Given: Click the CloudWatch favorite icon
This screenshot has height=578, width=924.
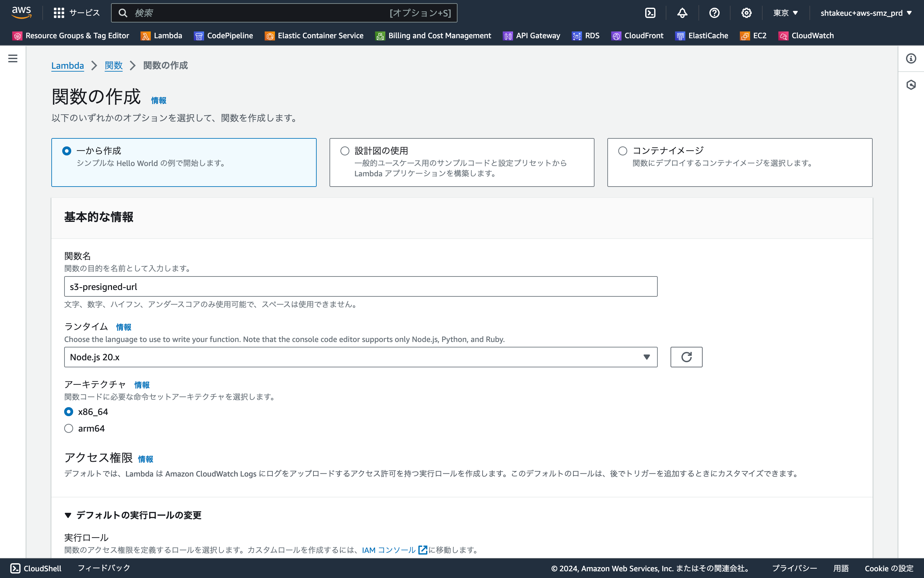Looking at the screenshot, I should (x=783, y=36).
